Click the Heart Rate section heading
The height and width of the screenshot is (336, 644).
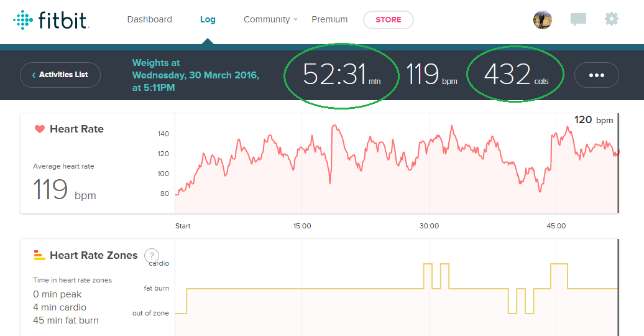[x=77, y=129]
